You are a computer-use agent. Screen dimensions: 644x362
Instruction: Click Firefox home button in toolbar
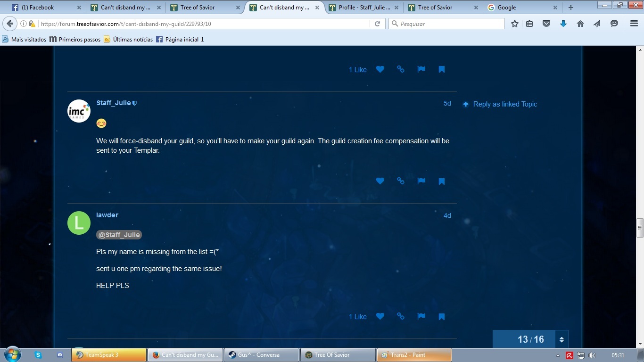click(x=580, y=24)
